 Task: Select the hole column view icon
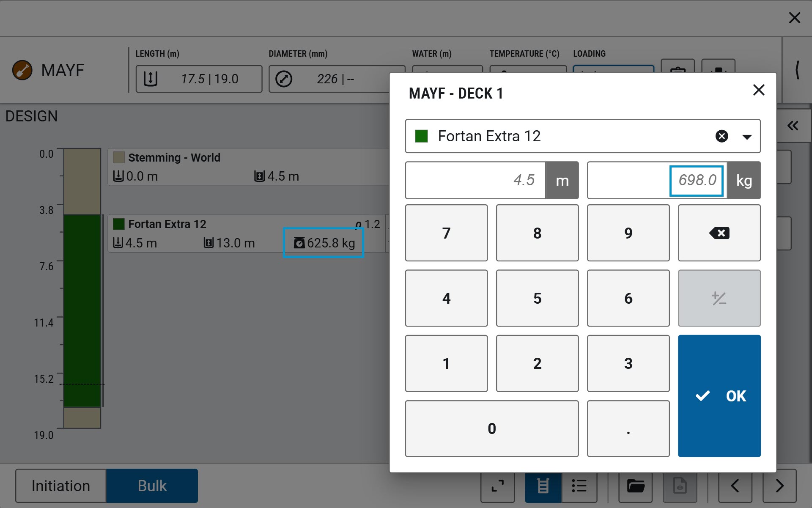coord(543,486)
